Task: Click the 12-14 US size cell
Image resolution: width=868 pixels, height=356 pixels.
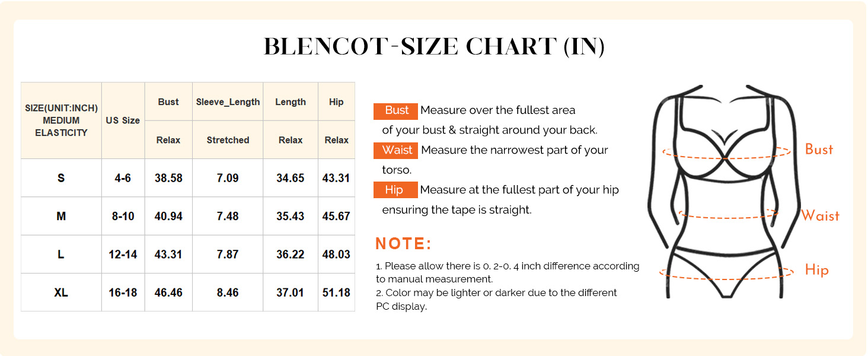Action: 123,255
